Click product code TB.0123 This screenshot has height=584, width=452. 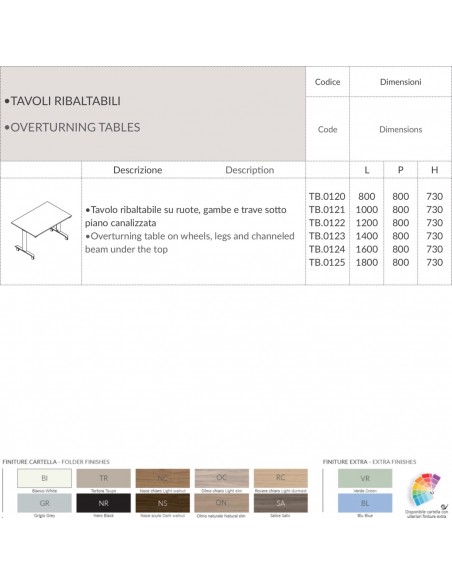coord(327,236)
